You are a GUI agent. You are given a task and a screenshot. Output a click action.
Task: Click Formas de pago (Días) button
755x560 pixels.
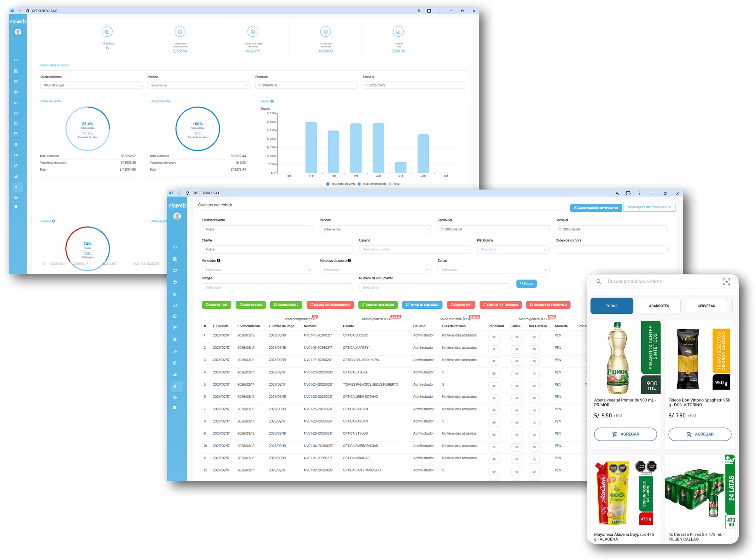pos(422,305)
